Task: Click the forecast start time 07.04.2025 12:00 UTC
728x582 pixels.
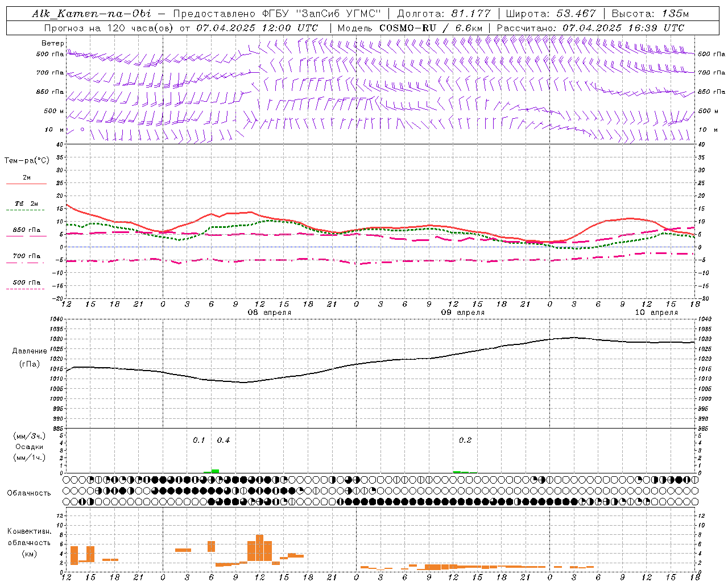Action: click(x=257, y=28)
